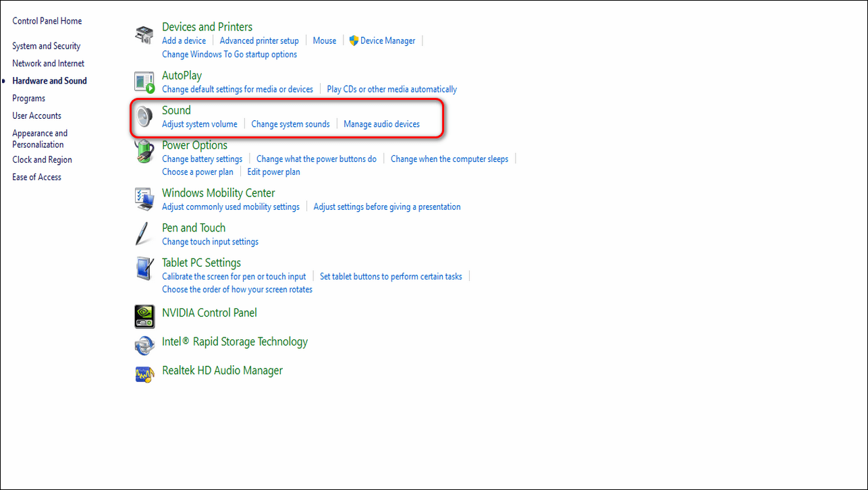Launch NVIDIA Control Panel via its icon
The width and height of the screenshot is (868, 490).
click(x=144, y=314)
